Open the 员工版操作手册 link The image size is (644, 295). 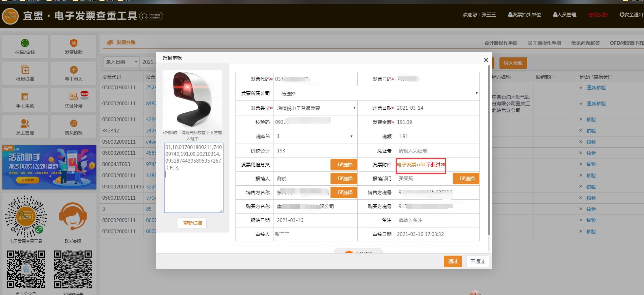click(544, 43)
